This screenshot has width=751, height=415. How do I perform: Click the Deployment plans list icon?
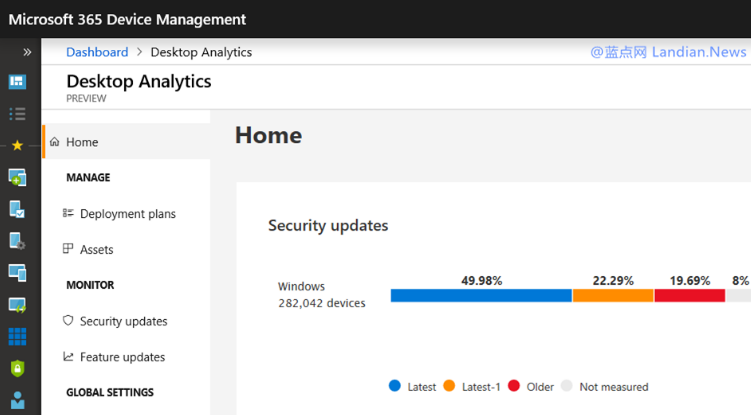[x=68, y=213]
